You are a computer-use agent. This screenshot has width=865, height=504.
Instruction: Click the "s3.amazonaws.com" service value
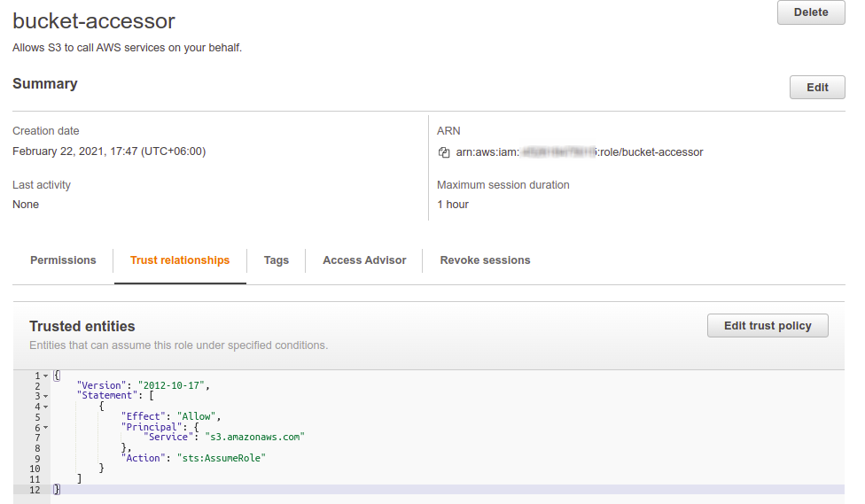pyautogui.click(x=254, y=437)
